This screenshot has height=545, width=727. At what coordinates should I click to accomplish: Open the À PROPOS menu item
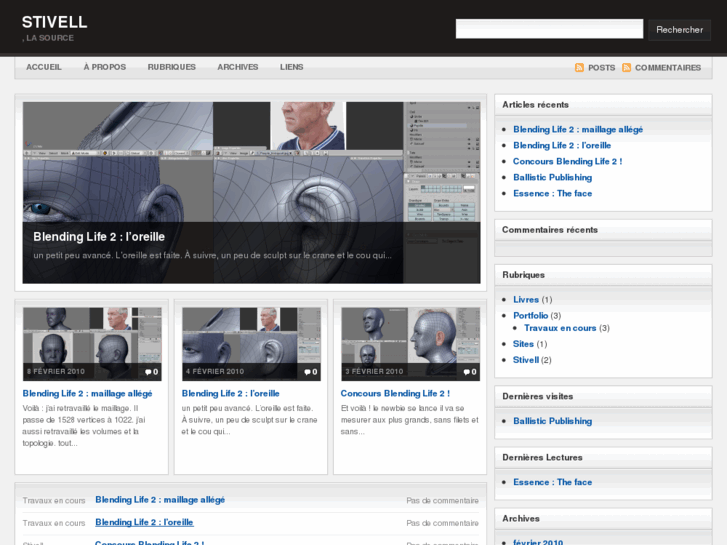coord(105,67)
